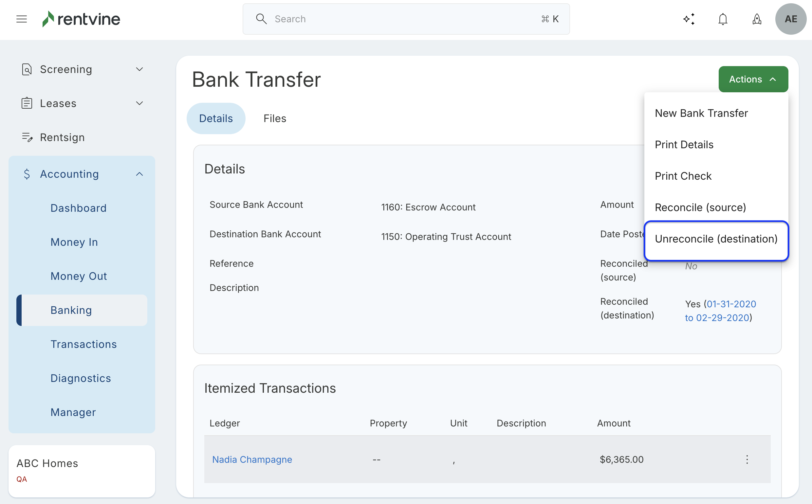Click the rocket icon in header
The width and height of the screenshot is (812, 504).
757,19
